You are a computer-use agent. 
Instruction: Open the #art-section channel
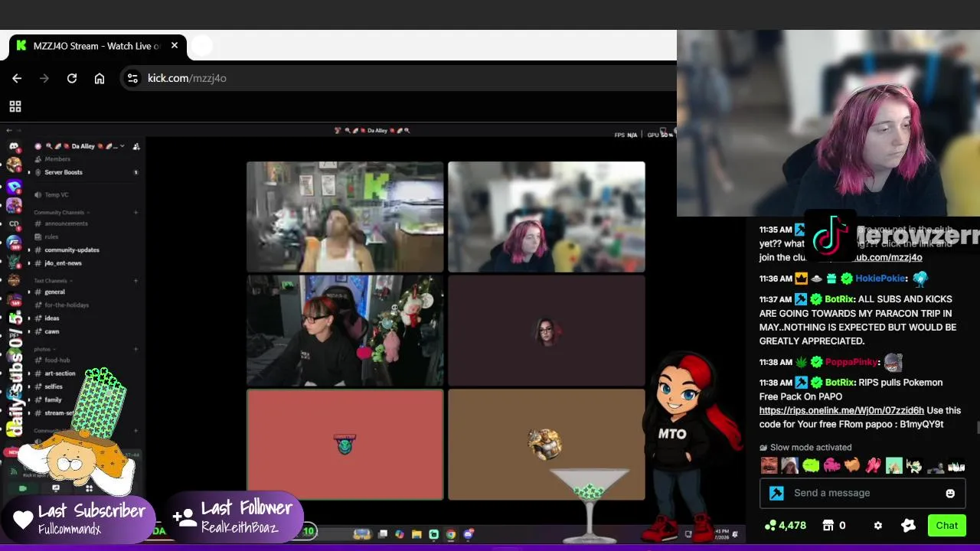coord(60,373)
